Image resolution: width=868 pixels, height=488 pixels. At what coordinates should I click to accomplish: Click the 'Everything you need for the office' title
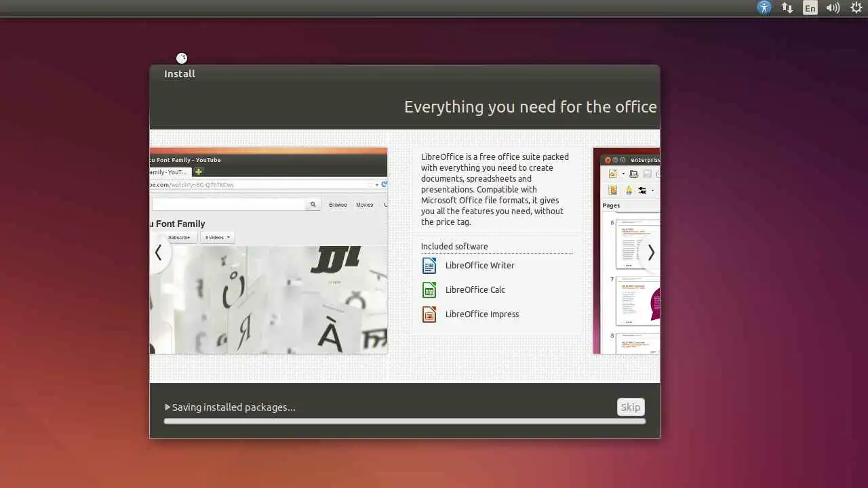[530, 107]
